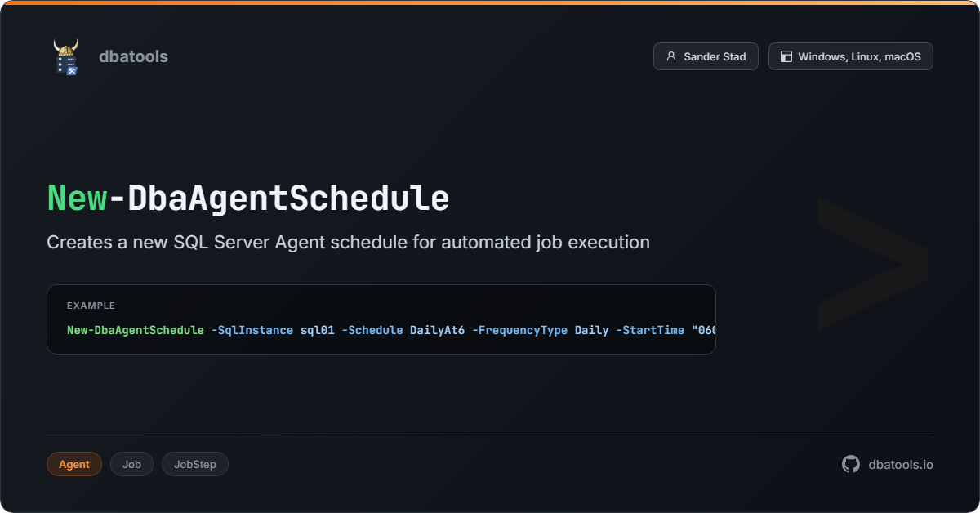Click the -SqlInstance parameter in the example
980x513 pixels.
tap(252, 330)
